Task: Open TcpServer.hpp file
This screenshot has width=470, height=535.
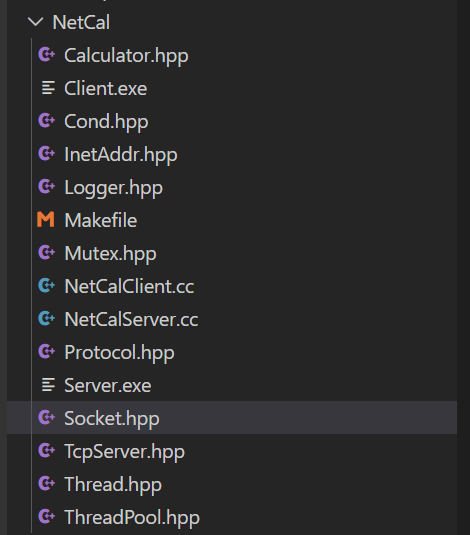Action: point(125,452)
